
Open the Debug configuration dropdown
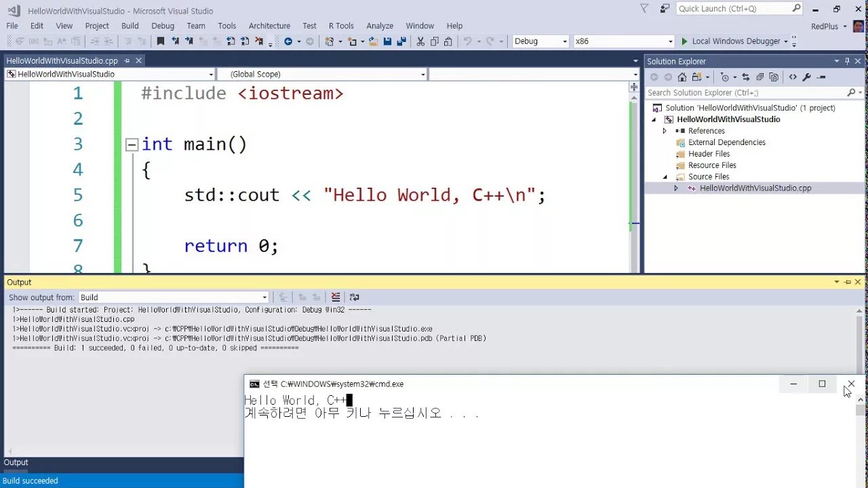(564, 41)
